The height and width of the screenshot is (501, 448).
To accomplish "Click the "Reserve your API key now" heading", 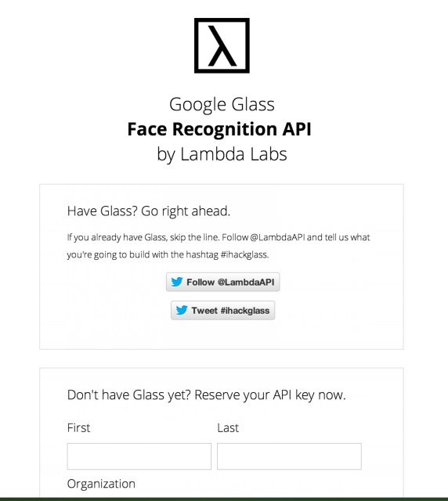I will point(270,395).
